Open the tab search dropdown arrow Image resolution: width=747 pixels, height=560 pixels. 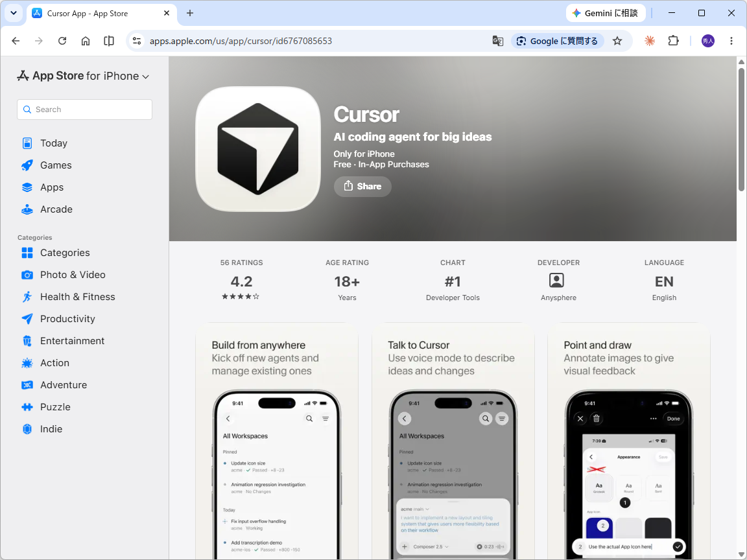(14, 13)
